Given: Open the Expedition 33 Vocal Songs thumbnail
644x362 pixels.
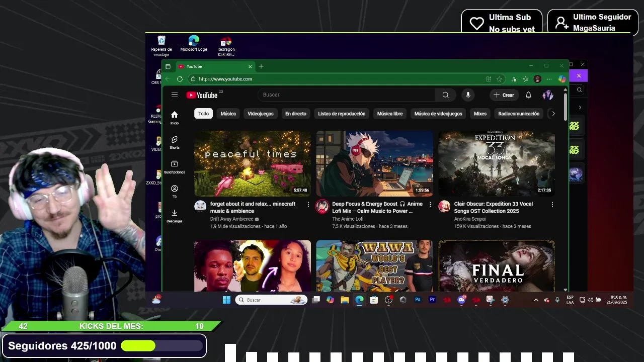Looking at the screenshot, I should (x=497, y=163).
